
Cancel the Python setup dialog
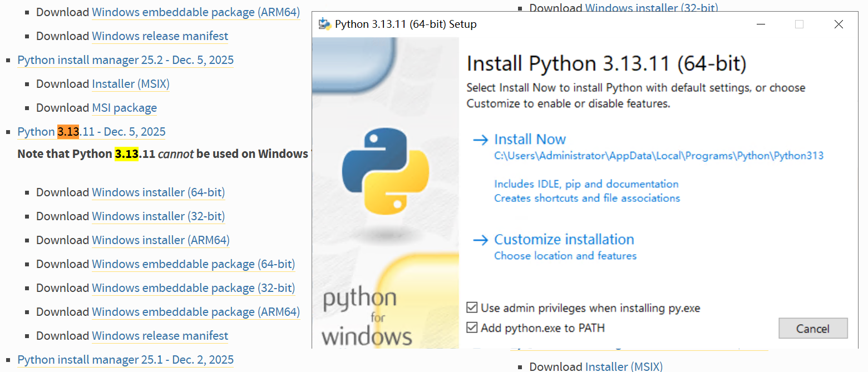click(813, 329)
